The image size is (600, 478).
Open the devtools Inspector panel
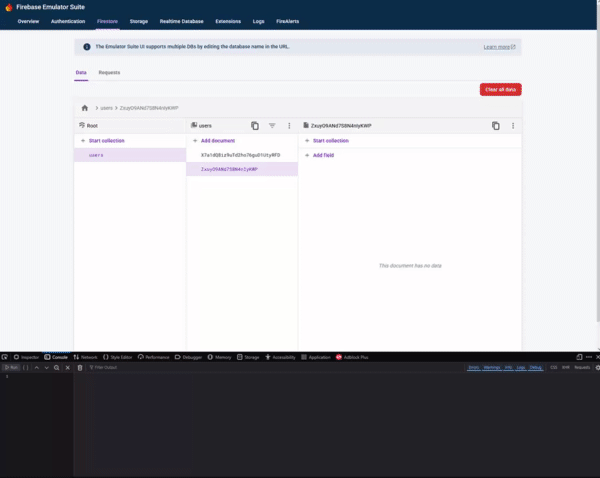pos(26,357)
